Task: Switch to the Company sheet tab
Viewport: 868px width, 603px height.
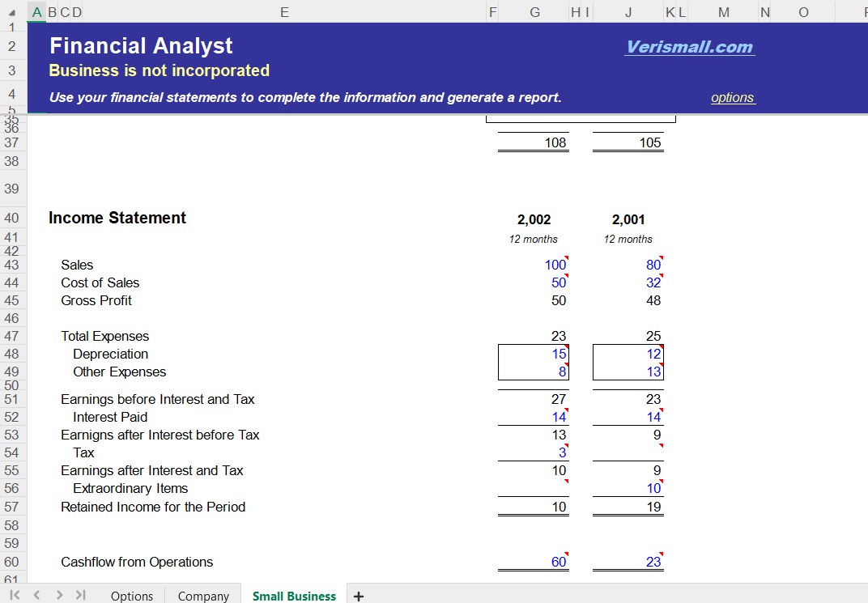Action: [202, 596]
